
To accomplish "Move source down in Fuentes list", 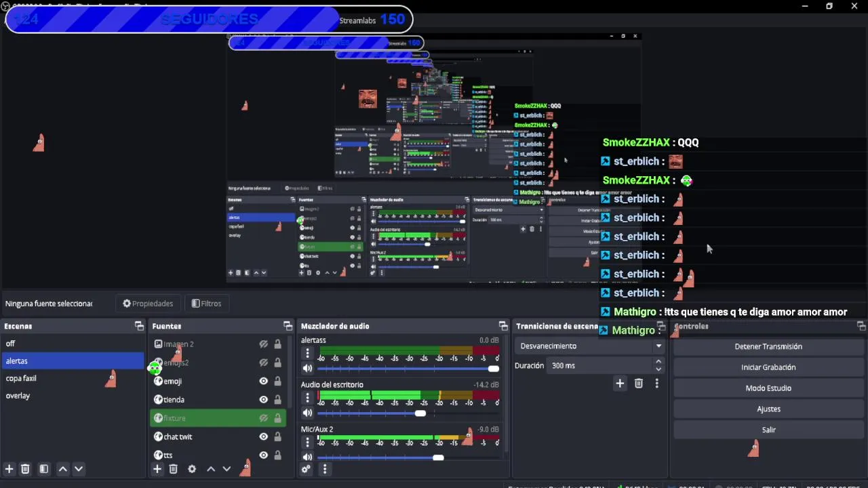I will point(226,468).
